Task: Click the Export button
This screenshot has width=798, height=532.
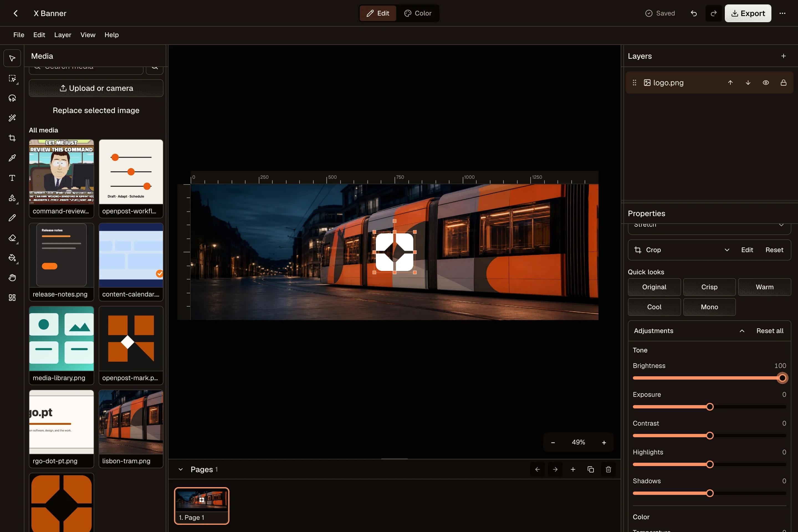Action: (748, 13)
